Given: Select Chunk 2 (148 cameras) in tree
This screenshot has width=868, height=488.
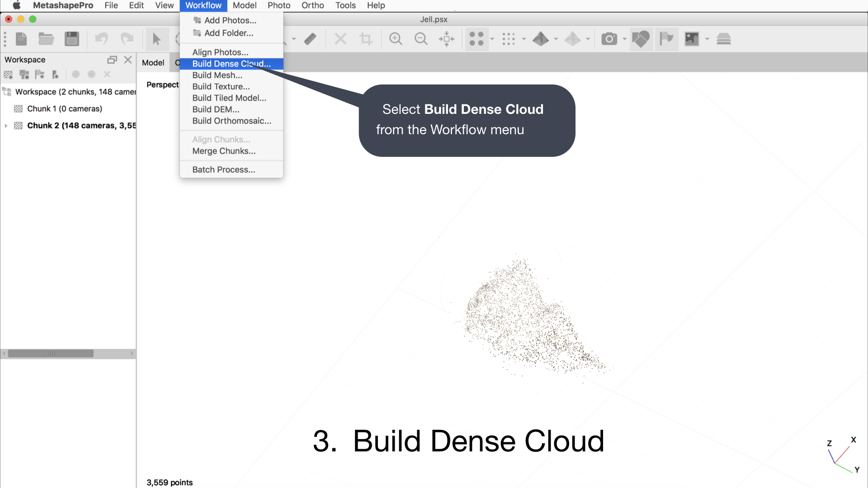Looking at the screenshot, I should [81, 126].
